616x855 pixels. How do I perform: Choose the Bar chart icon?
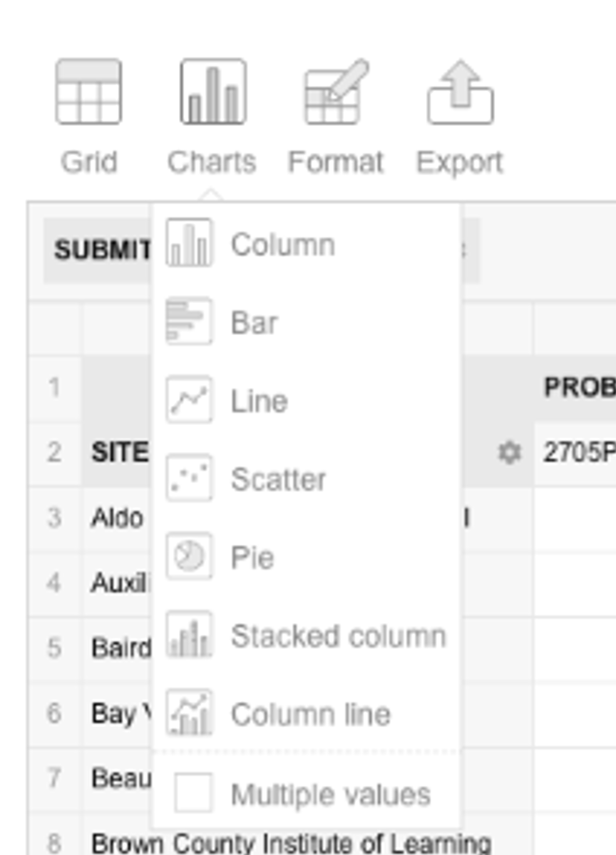(x=189, y=321)
